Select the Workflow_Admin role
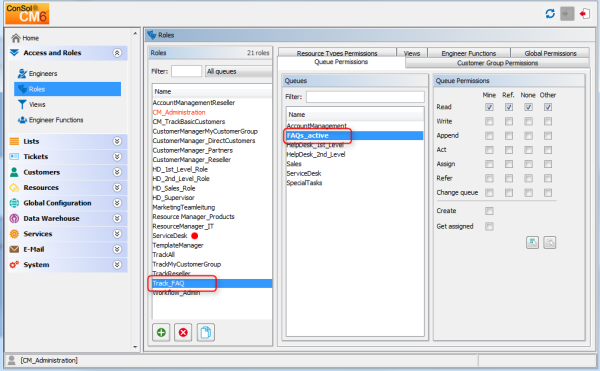The image size is (600, 371). [176, 293]
